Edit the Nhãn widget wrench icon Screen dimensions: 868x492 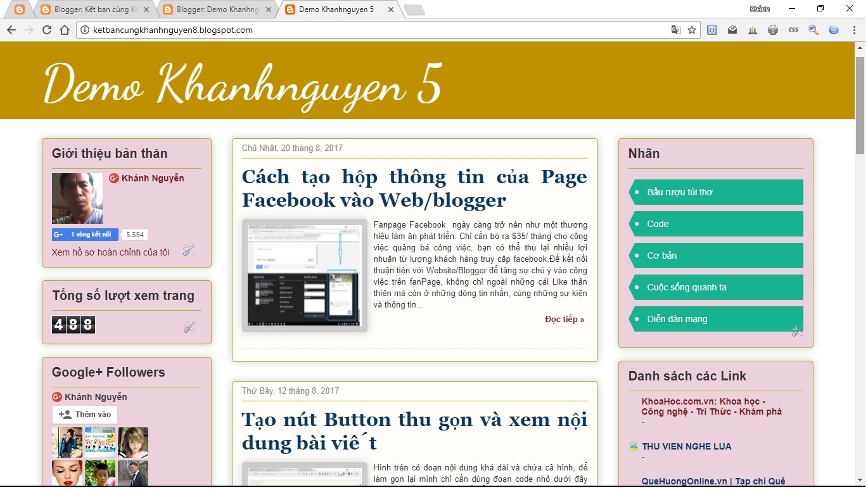coord(797,330)
